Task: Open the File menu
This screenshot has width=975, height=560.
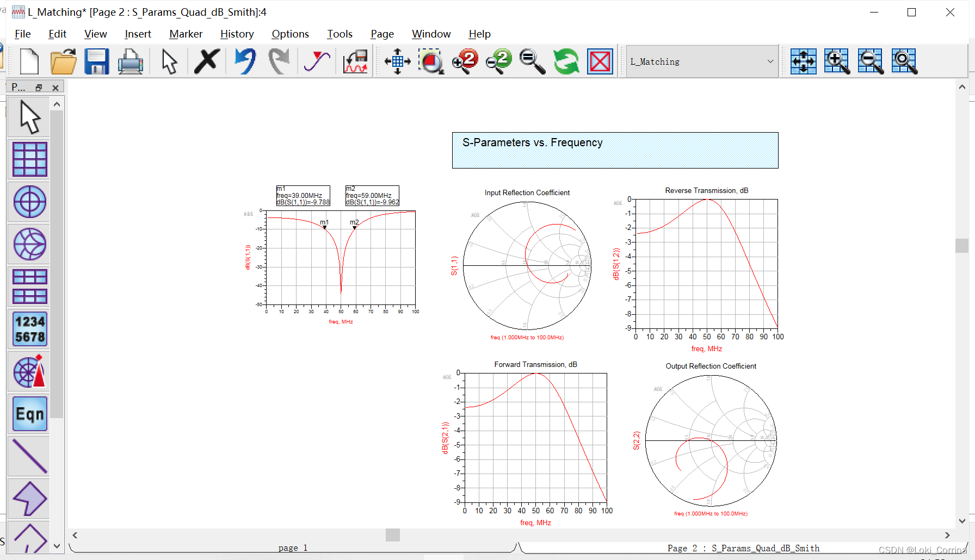Action: coord(22,34)
